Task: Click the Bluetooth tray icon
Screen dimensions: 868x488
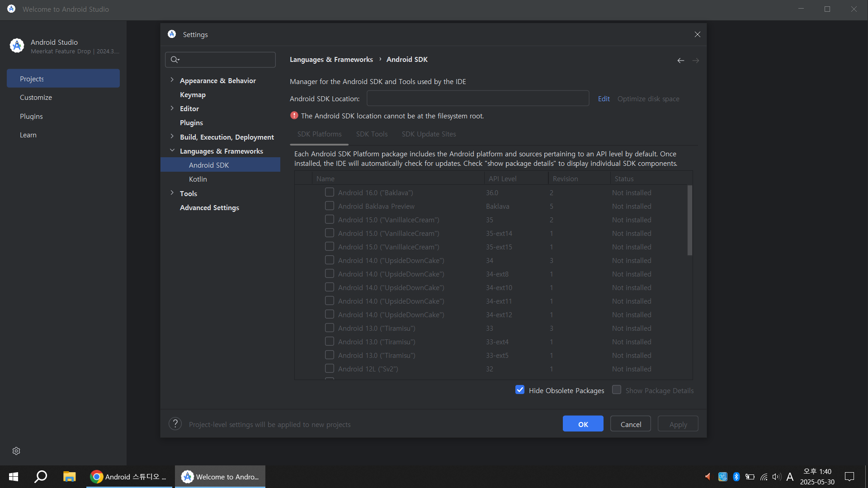Action: 736,477
